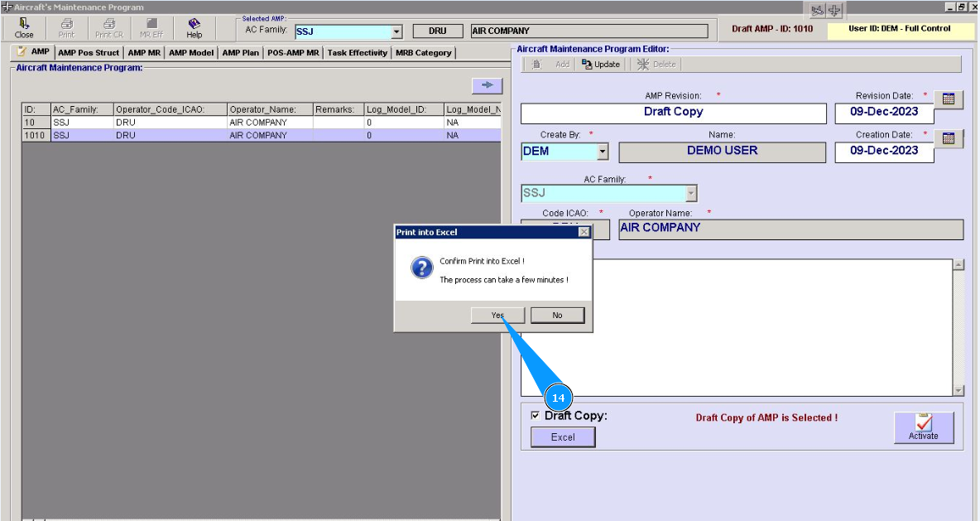Viewport: 980px width, 521px height.
Task: Click the AC_Family column header
Action: pos(82,109)
